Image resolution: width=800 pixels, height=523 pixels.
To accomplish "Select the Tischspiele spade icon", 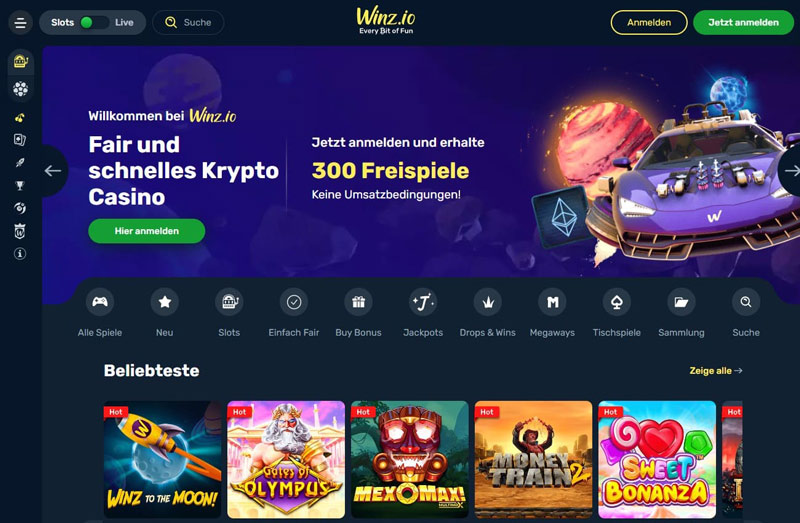I will click(x=616, y=302).
